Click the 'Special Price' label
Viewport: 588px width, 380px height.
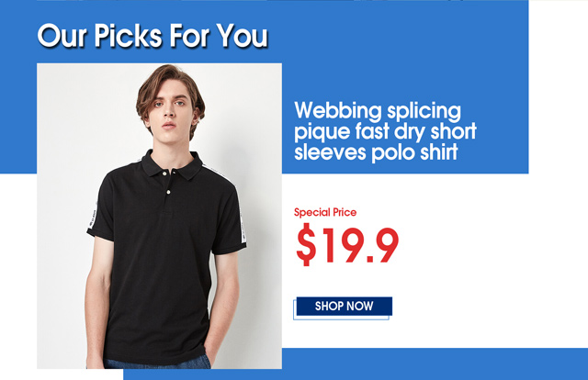(325, 212)
